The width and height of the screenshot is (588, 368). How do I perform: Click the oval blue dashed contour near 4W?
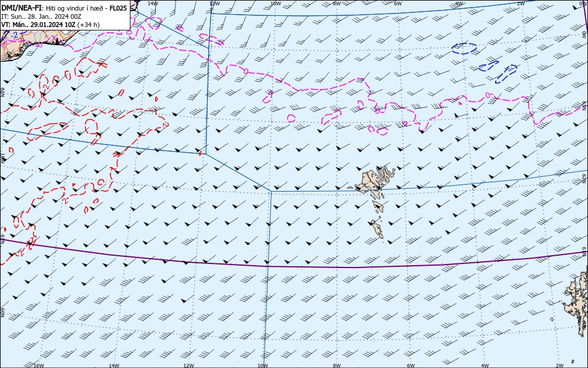pos(465,48)
